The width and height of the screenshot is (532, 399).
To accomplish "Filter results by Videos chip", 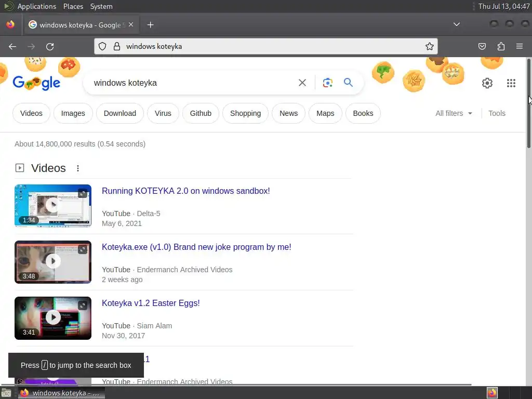I will pyautogui.click(x=31, y=113).
